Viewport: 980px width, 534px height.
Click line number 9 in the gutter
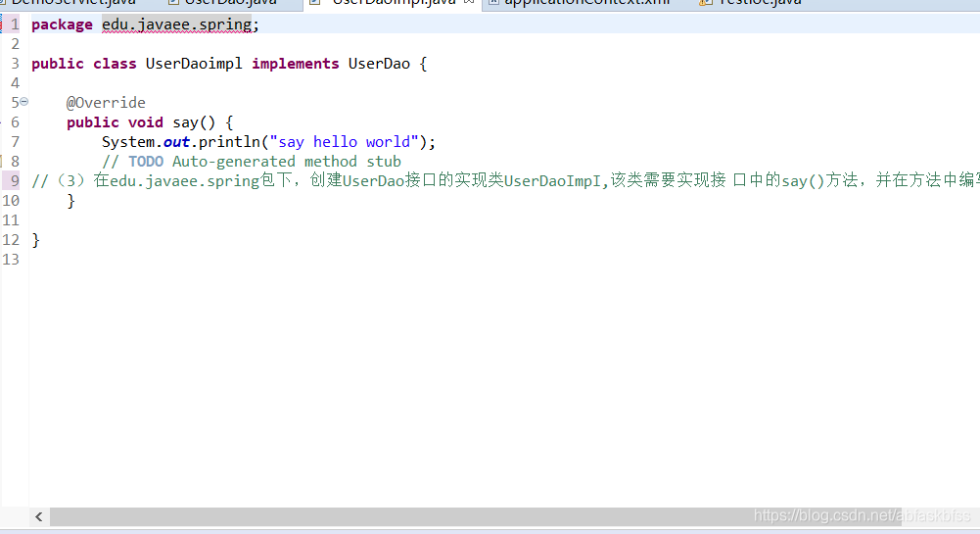pos(15,180)
